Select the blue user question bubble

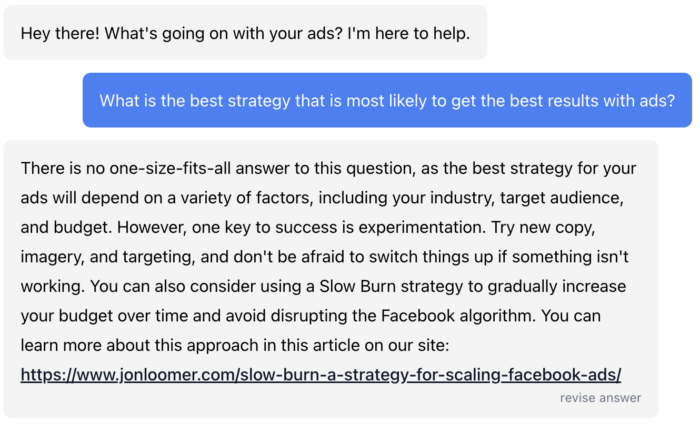pyautogui.click(x=387, y=100)
